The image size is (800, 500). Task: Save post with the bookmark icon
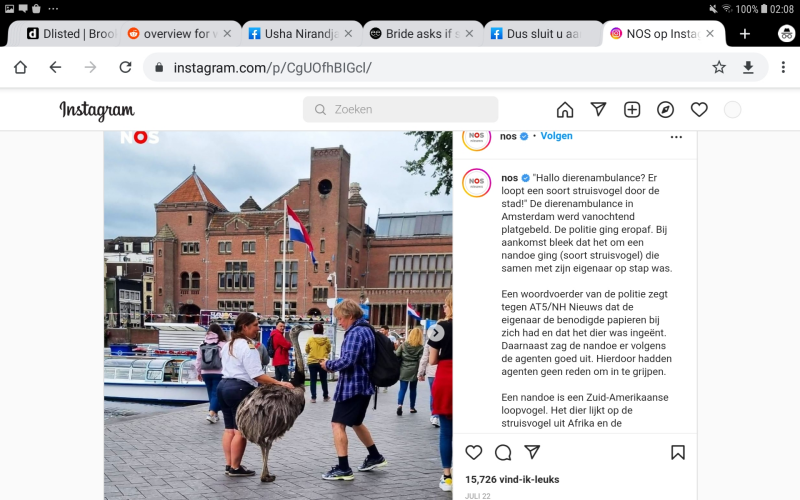click(x=678, y=452)
